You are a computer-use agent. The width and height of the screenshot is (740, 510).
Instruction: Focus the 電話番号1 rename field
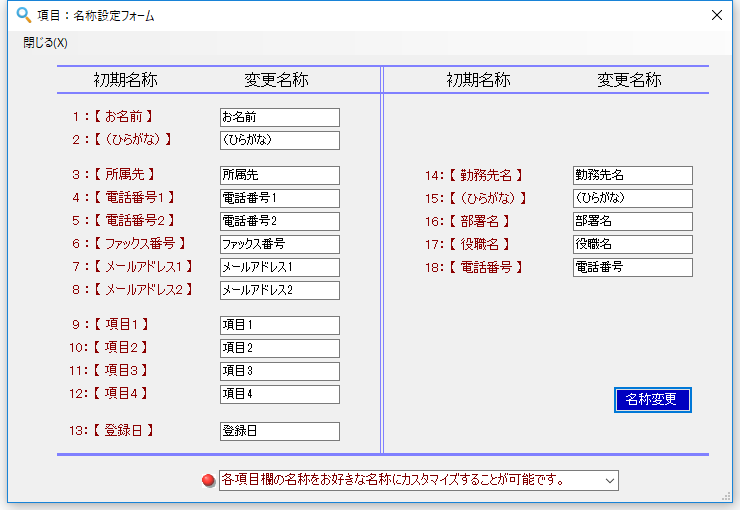(x=279, y=198)
